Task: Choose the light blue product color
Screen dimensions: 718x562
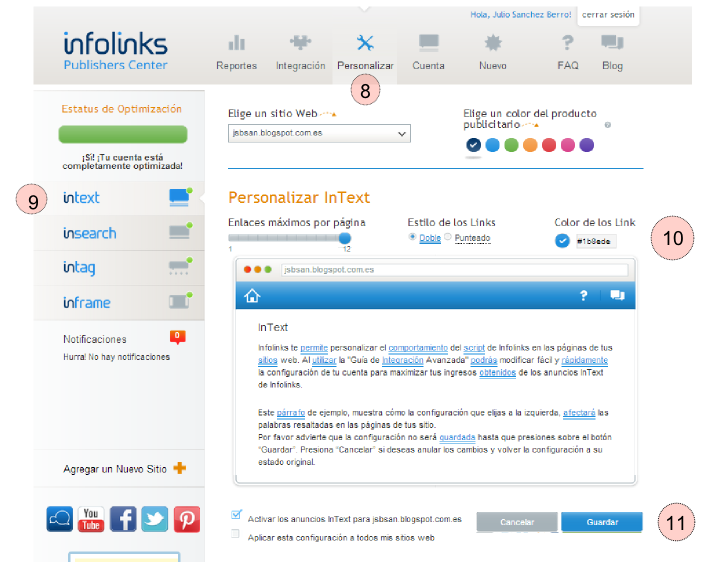Action: click(x=492, y=145)
